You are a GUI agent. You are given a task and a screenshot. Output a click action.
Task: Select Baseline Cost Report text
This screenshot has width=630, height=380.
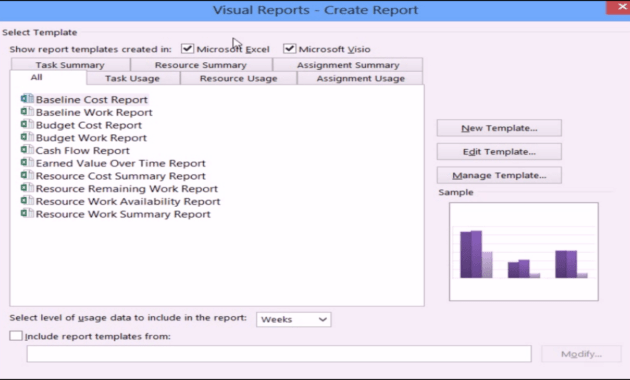click(92, 100)
